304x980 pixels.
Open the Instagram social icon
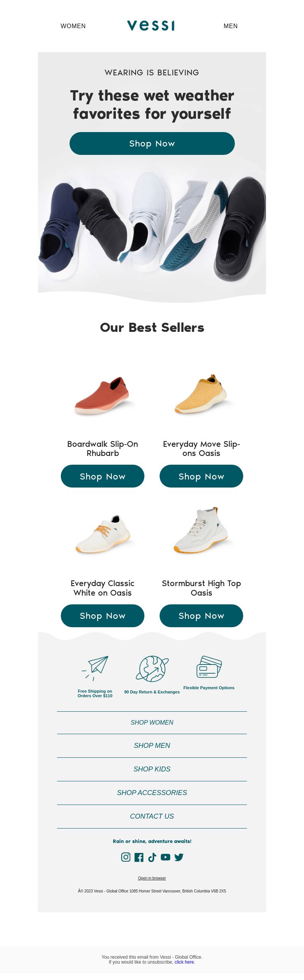pos(126,857)
